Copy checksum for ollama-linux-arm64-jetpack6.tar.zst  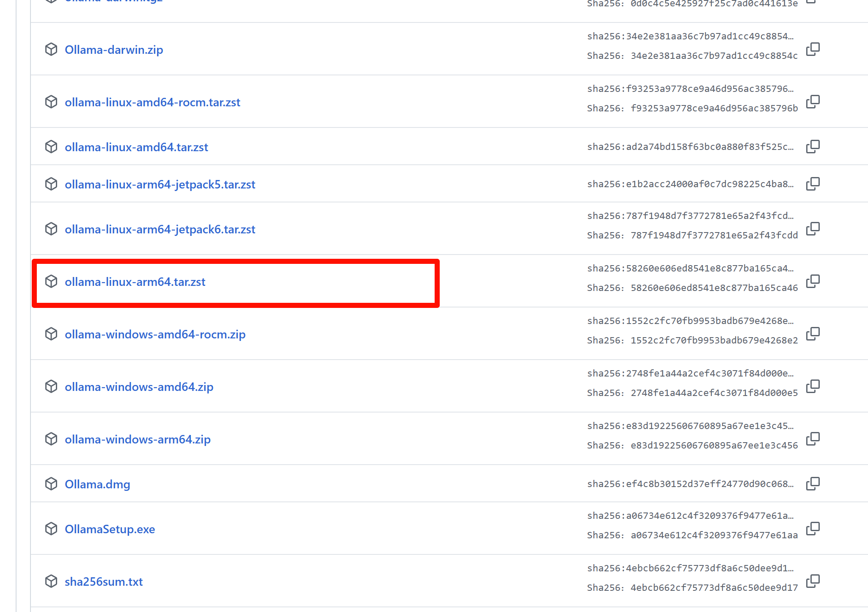click(x=813, y=229)
